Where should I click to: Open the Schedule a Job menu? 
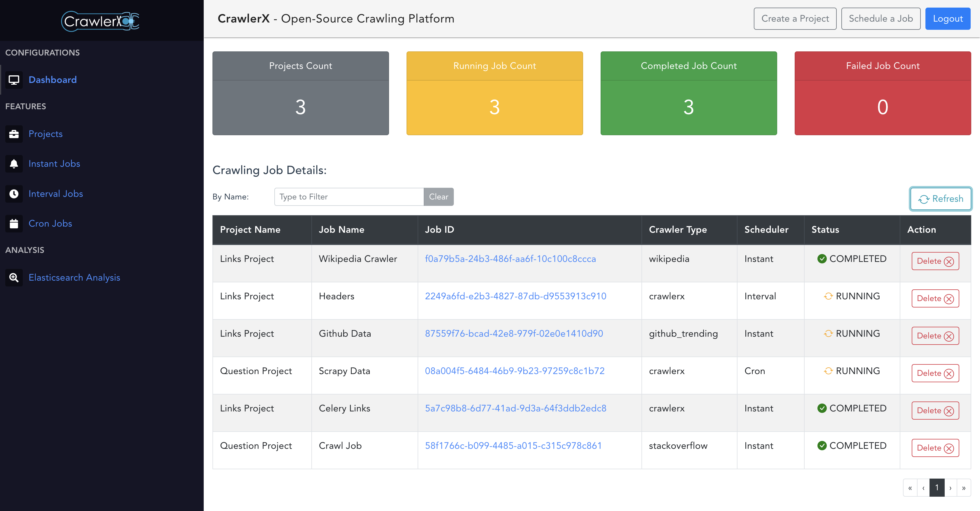point(881,19)
